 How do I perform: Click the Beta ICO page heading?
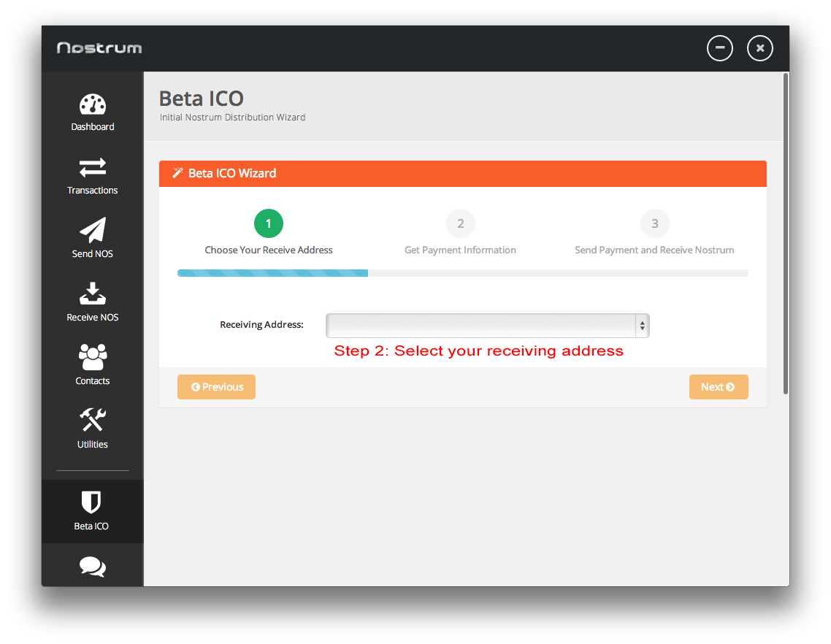(202, 99)
